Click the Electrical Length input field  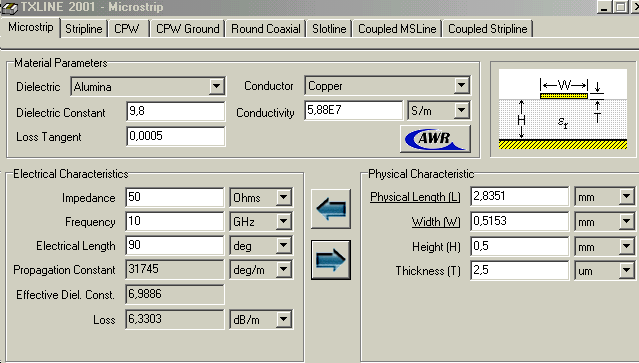(175, 246)
